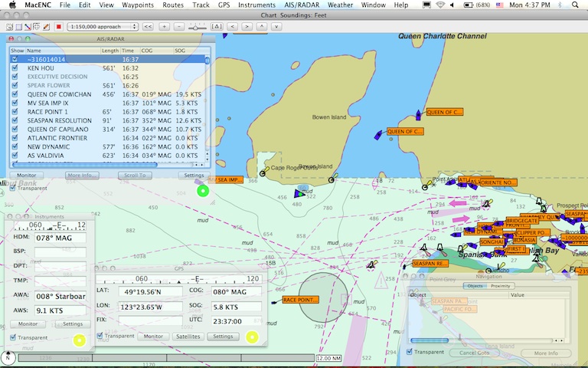Switch to the Proximity tab
Screen dimensions: 588x368
501,285
